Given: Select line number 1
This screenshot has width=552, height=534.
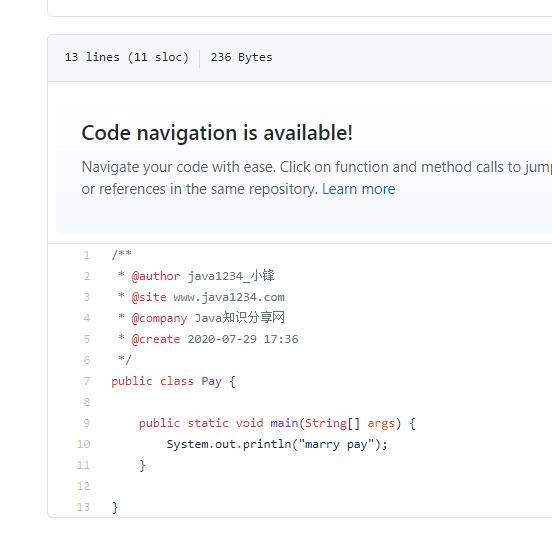Looking at the screenshot, I should coord(87,255).
